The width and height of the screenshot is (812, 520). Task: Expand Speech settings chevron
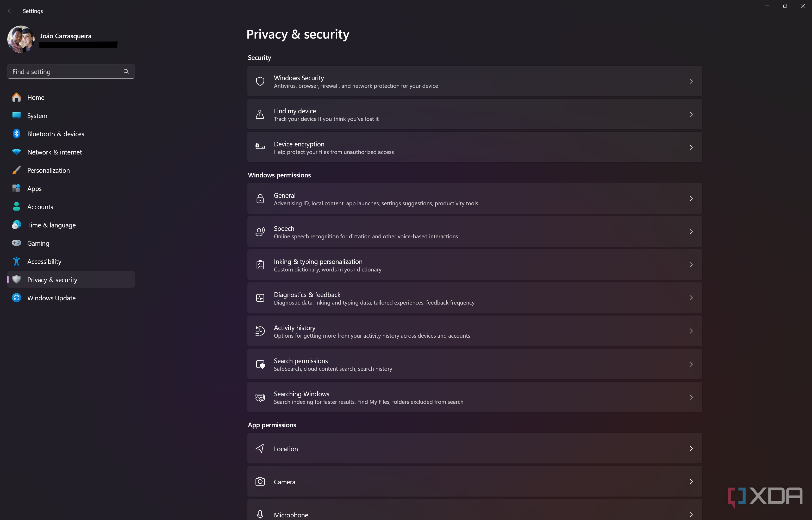pyautogui.click(x=691, y=232)
